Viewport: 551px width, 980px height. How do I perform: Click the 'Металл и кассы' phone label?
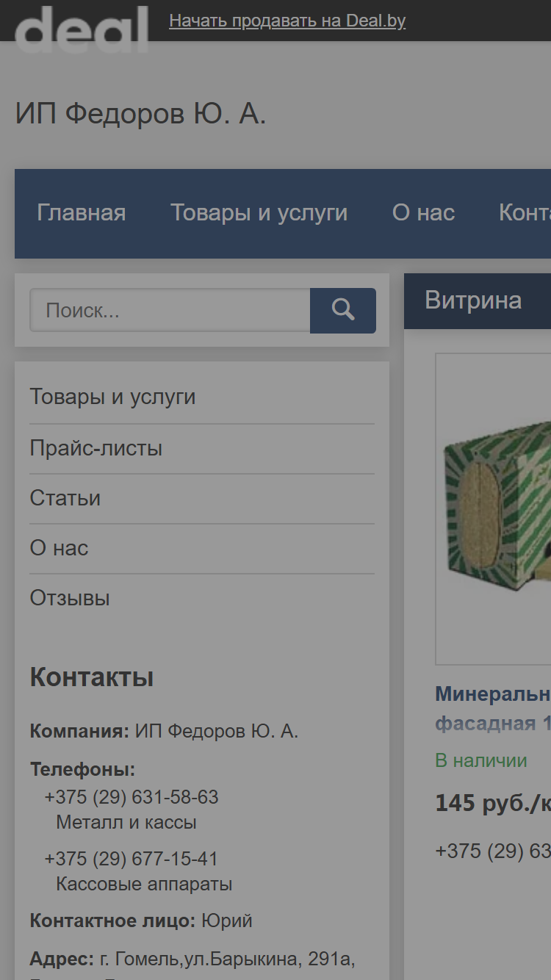point(126,823)
